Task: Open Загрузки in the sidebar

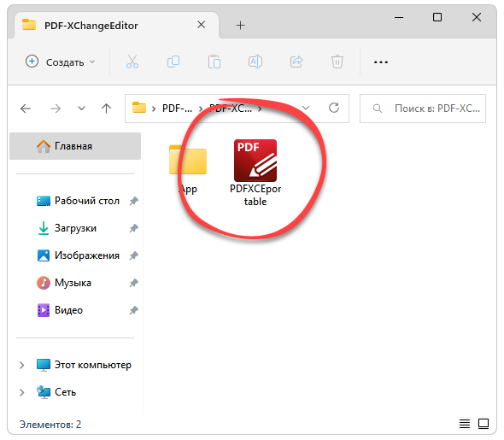Action: click(75, 228)
